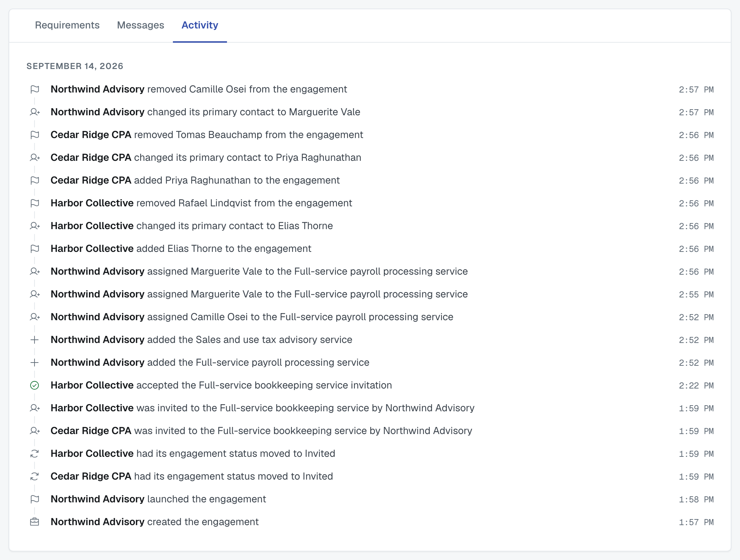This screenshot has height=560, width=740.
Task: Click flag icon for launched the engagement entry
Action: tap(35, 499)
